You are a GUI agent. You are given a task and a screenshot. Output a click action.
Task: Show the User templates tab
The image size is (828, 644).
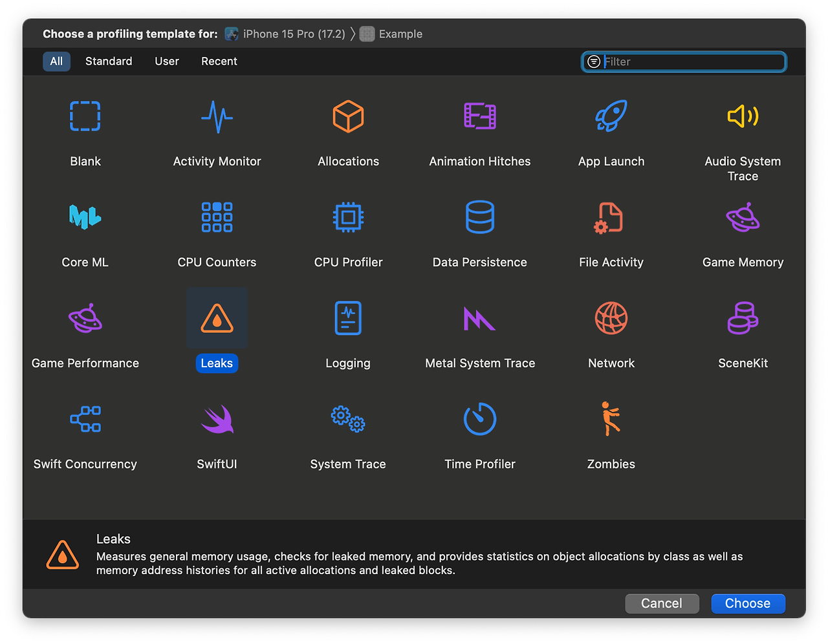[167, 61]
